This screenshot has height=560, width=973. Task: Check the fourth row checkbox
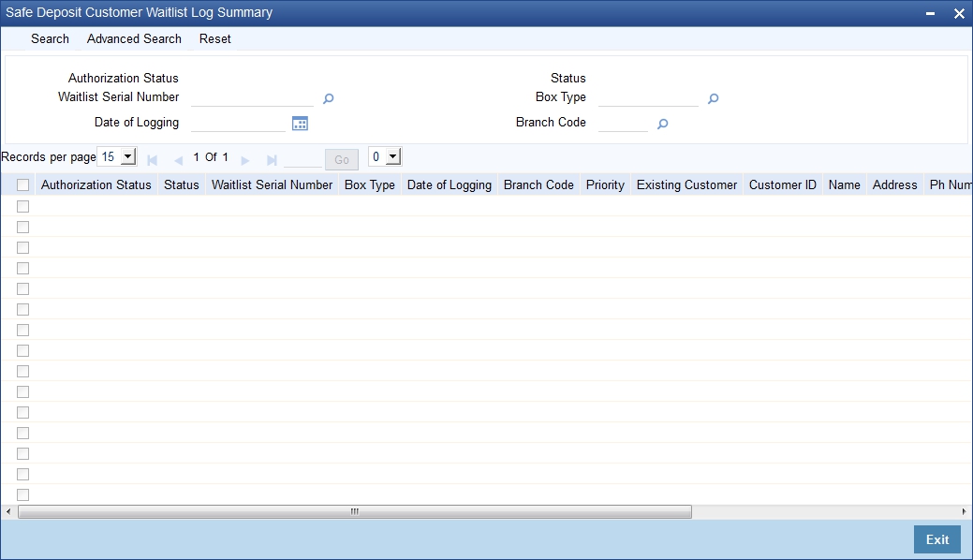point(23,268)
